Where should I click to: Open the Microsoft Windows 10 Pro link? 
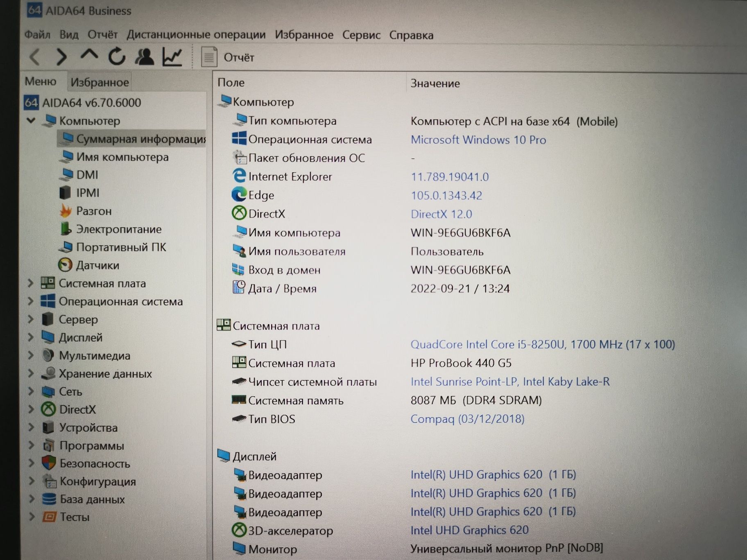coord(478,140)
